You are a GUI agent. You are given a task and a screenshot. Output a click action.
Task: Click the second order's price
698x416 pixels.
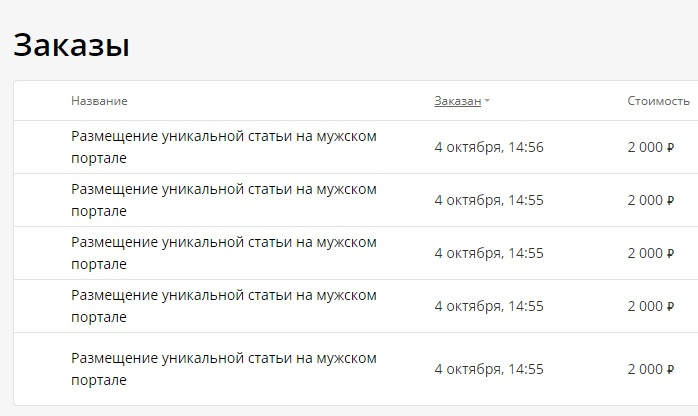651,200
